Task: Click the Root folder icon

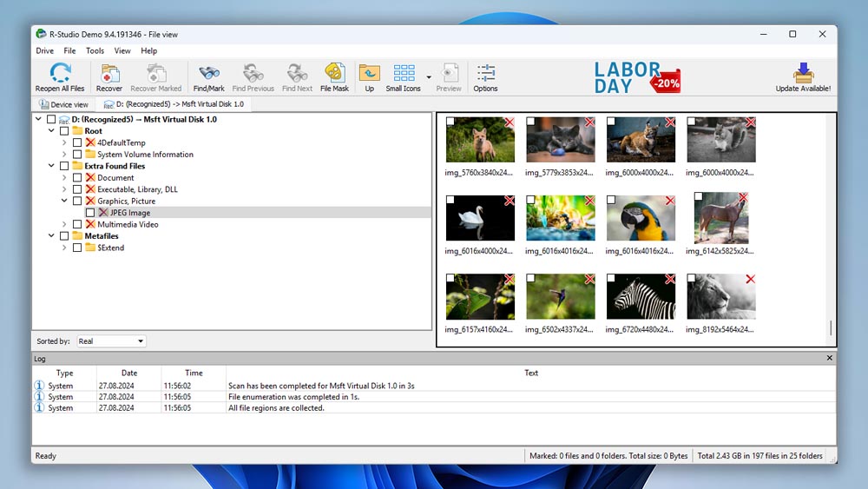Action: pos(77,130)
